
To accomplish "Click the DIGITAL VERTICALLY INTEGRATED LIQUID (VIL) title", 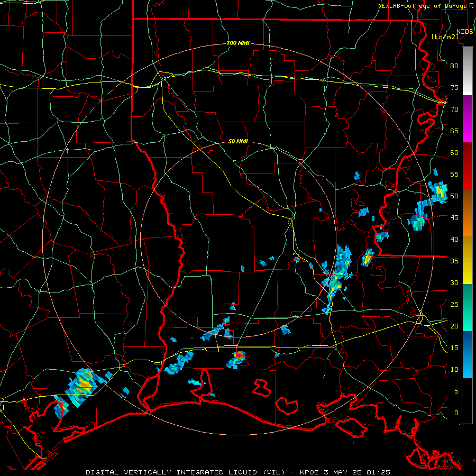I will coord(186,472).
